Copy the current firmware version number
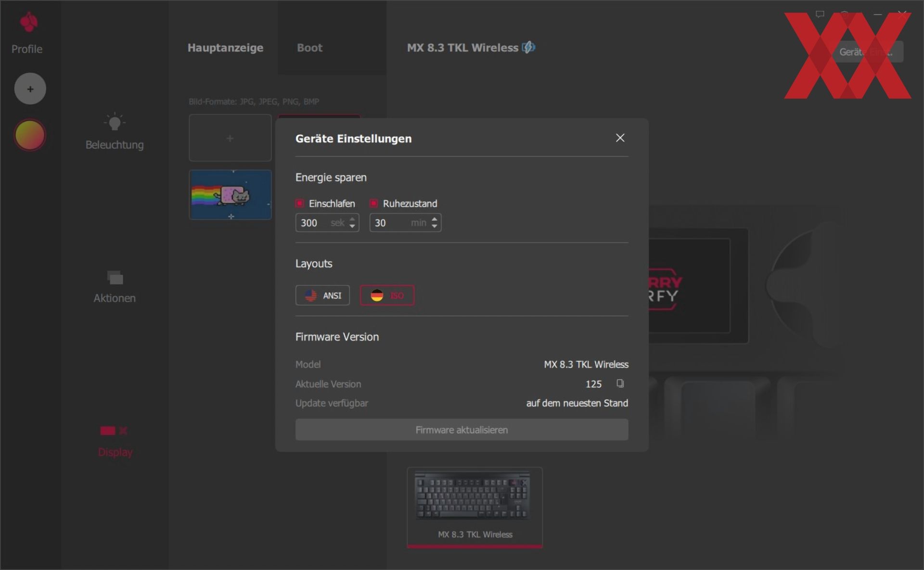 coord(620,383)
